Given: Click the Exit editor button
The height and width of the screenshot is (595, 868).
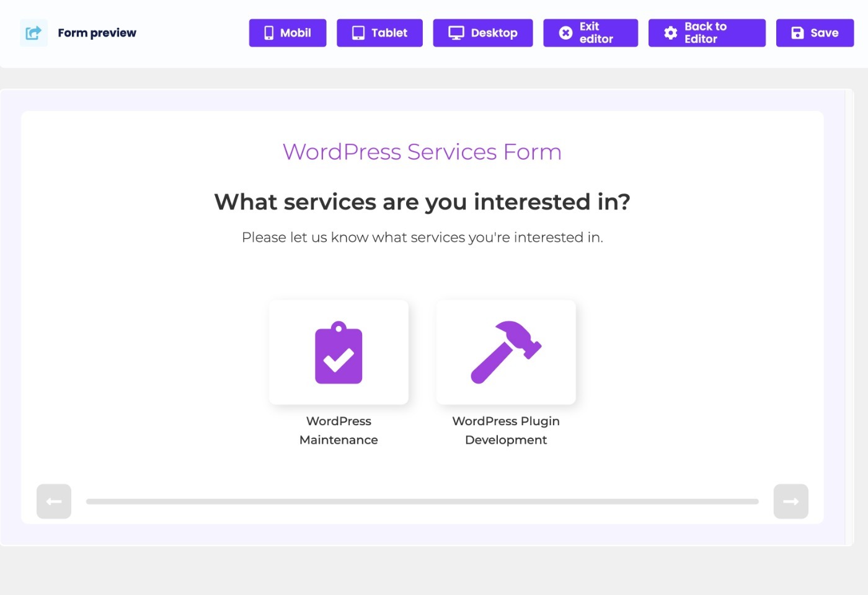Looking at the screenshot, I should coord(590,33).
